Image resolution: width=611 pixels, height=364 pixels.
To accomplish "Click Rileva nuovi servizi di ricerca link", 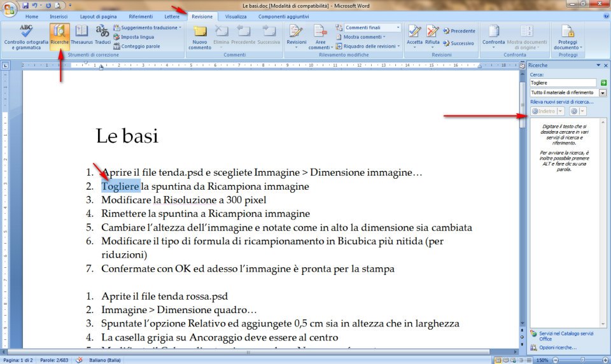I will (x=561, y=102).
